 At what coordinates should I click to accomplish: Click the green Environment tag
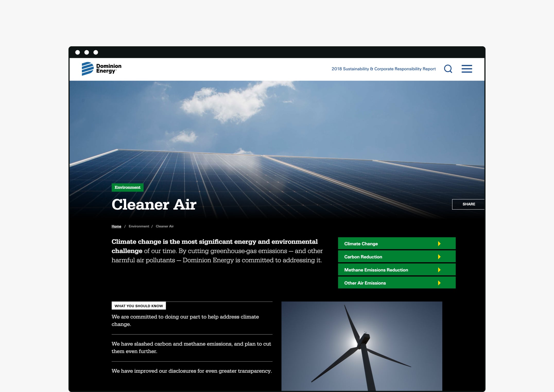point(127,187)
